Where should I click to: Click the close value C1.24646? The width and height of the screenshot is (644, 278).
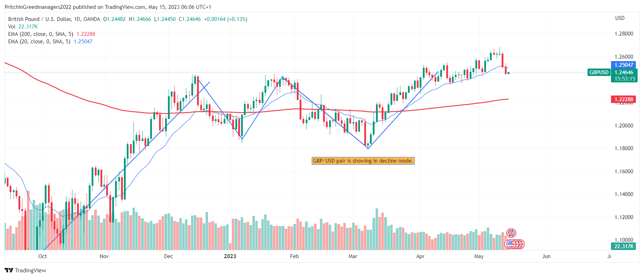pyautogui.click(x=190, y=19)
